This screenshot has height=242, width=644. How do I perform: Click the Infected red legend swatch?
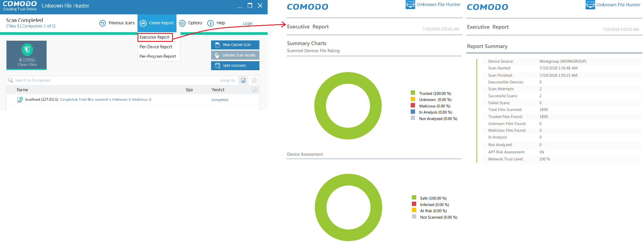(414, 204)
